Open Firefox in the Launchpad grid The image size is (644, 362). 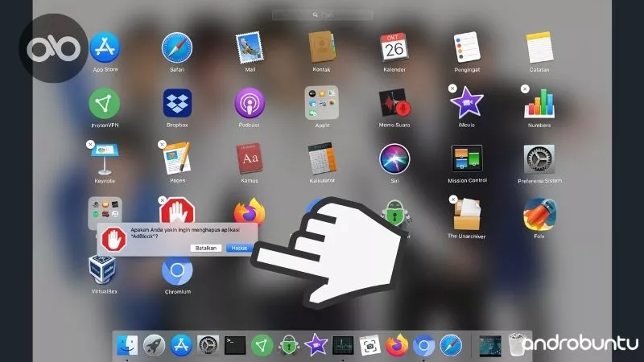[x=250, y=212]
